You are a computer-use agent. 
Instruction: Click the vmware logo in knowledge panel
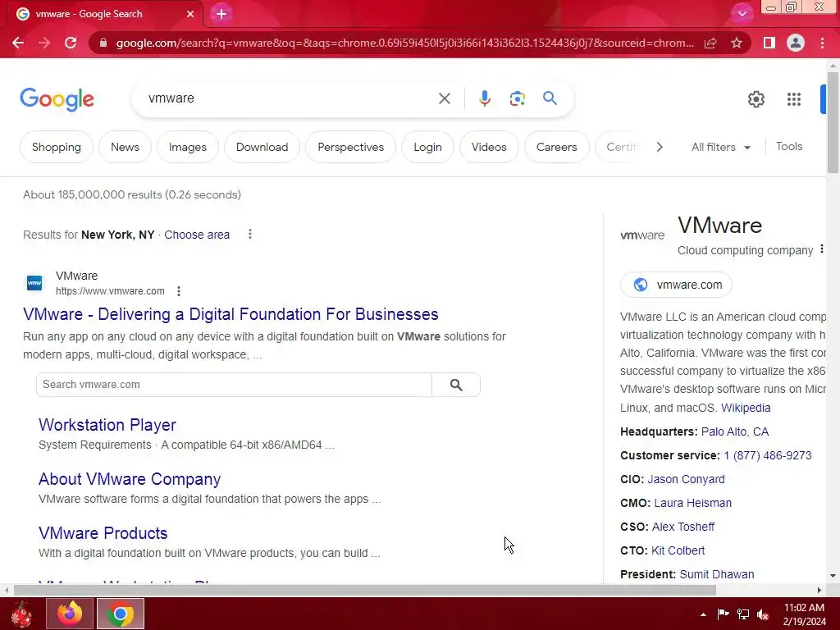(x=642, y=235)
